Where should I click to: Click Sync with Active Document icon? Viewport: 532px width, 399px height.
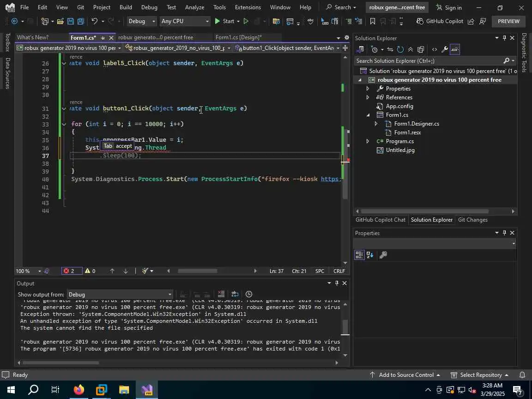pos(390,49)
